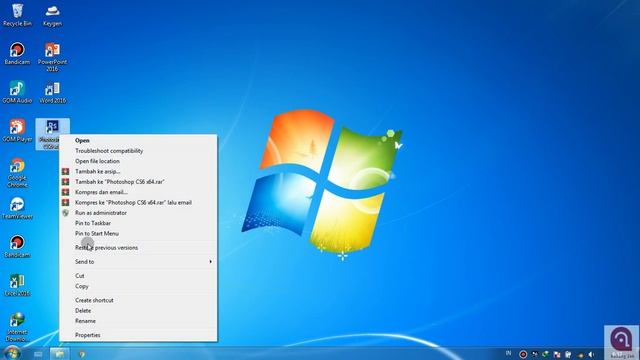Open Windows Explorer from the taskbar
640x360 pixels.
point(60,354)
